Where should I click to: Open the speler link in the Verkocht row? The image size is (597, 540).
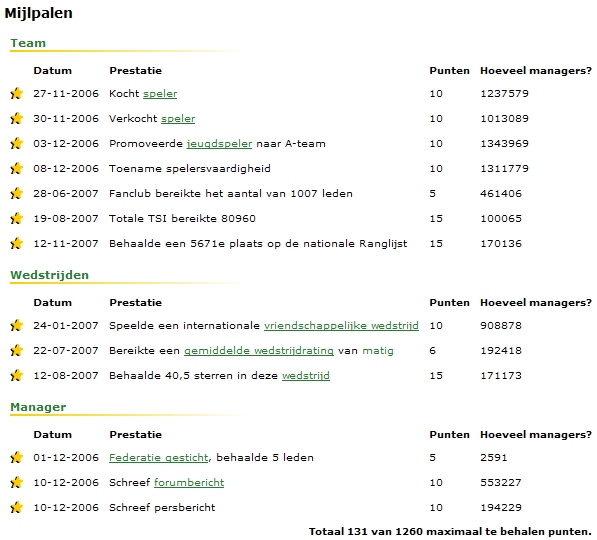click(178, 119)
